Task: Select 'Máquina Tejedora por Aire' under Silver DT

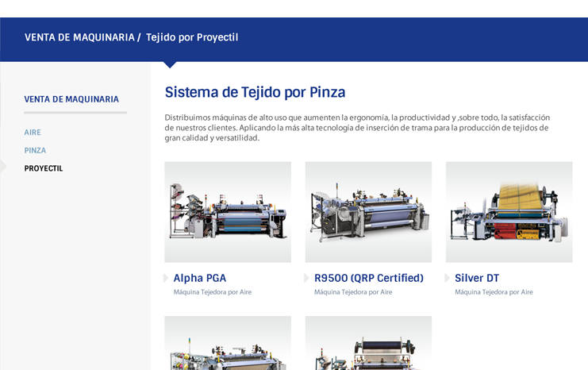Action: (494, 292)
